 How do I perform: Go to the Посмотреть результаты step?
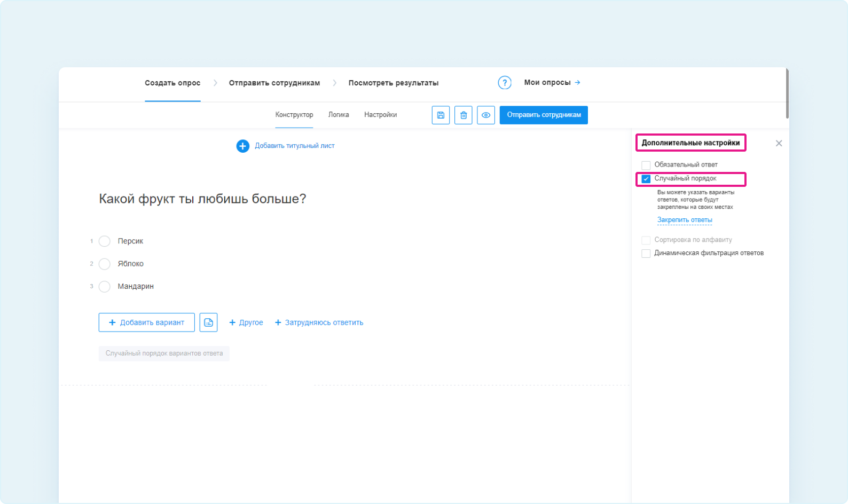coord(394,83)
